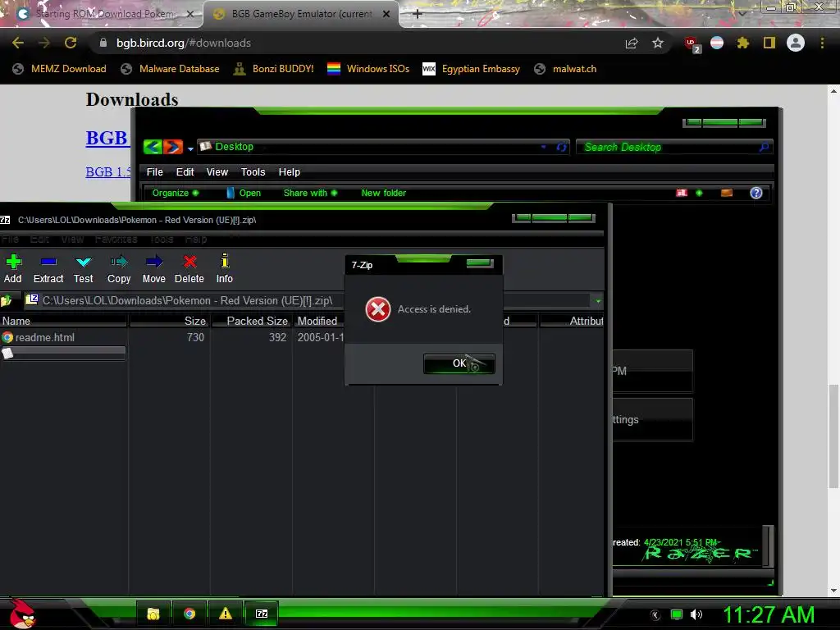The width and height of the screenshot is (840, 630).
Task: Open the Chrome profile avatar
Action: [796, 43]
